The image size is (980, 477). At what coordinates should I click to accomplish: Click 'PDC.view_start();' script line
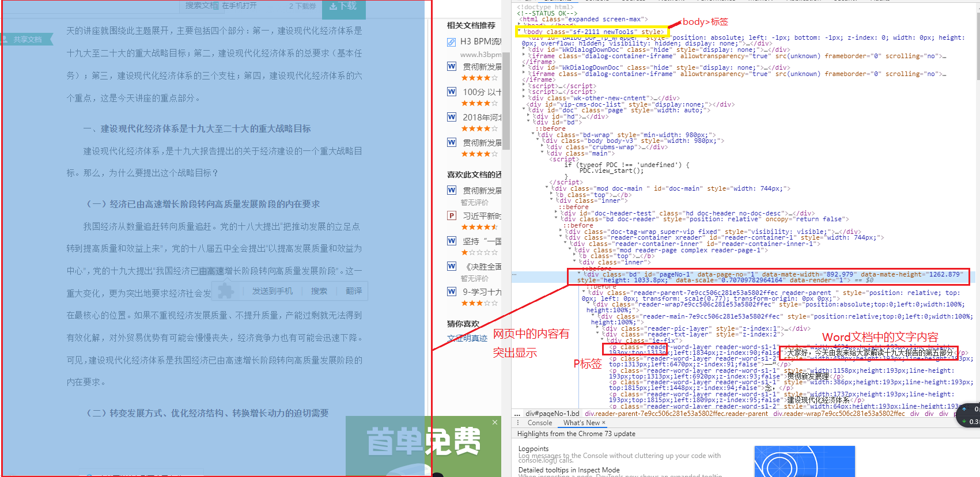(x=611, y=171)
